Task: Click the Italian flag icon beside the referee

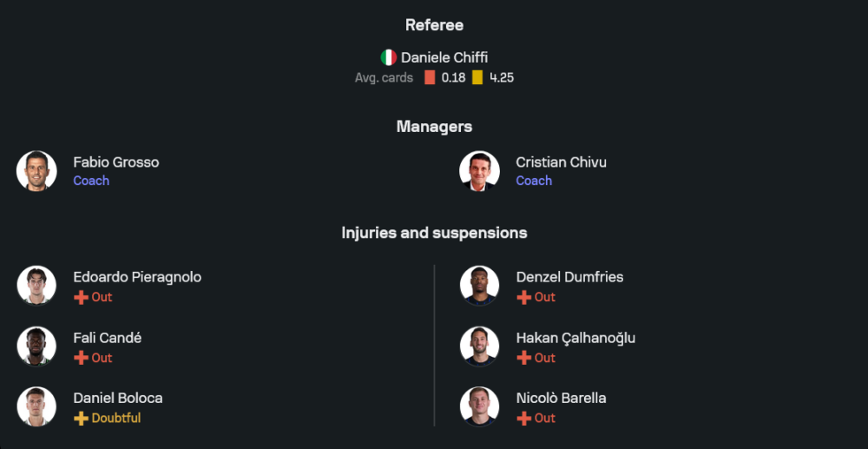Action: (389, 57)
